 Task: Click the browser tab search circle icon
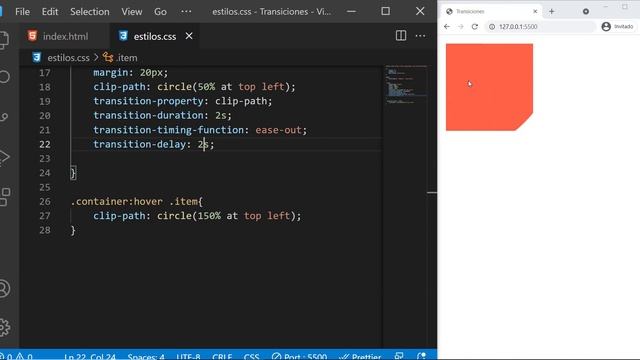[586, 11]
